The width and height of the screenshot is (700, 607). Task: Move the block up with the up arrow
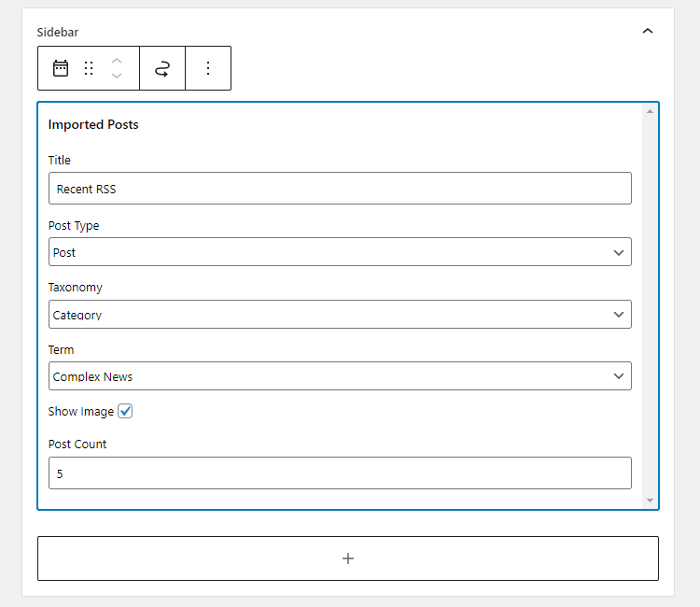[x=117, y=62]
